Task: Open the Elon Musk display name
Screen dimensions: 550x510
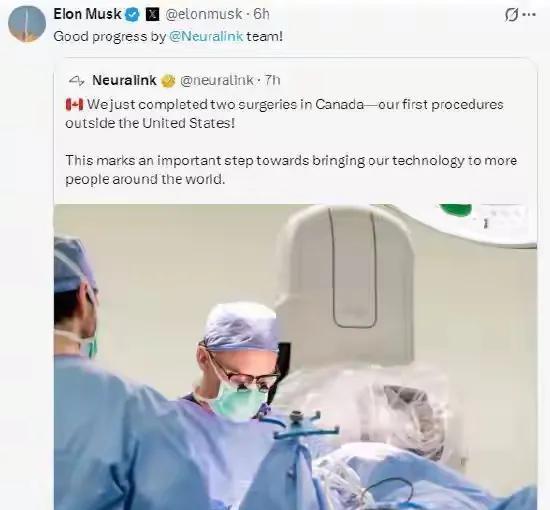Action: pos(87,14)
